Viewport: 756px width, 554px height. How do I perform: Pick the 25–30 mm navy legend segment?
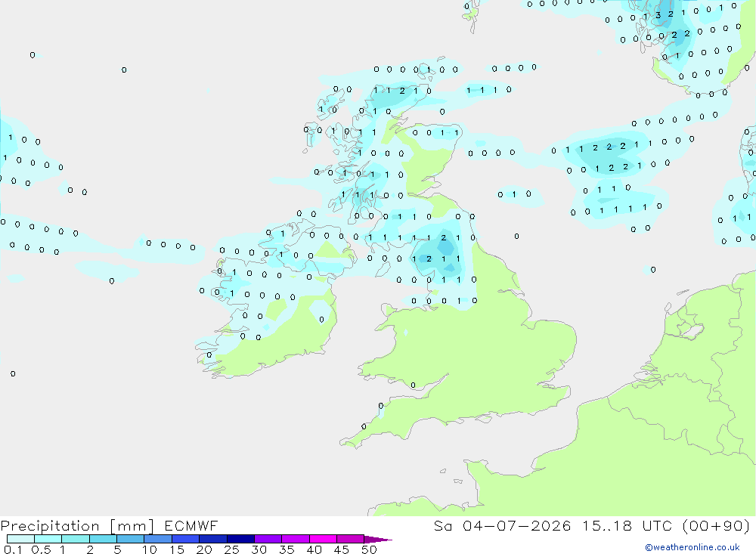point(240,539)
